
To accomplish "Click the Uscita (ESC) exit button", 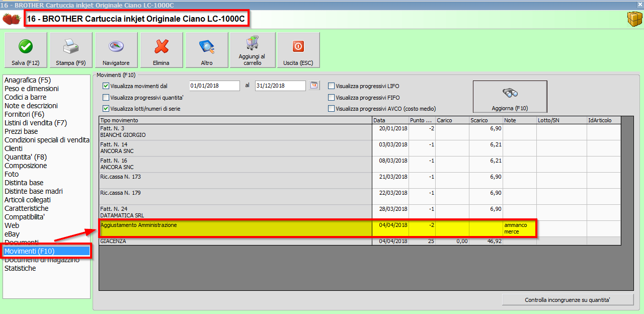I will tap(298, 50).
